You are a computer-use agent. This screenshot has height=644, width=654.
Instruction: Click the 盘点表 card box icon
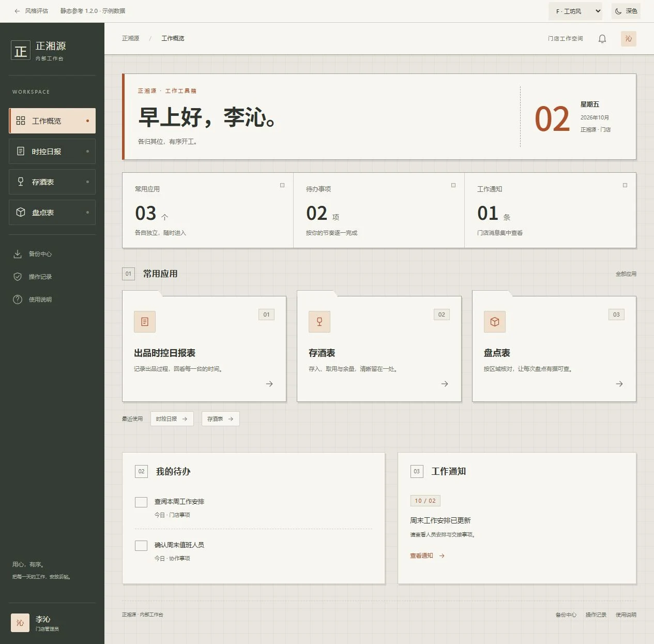[495, 322]
